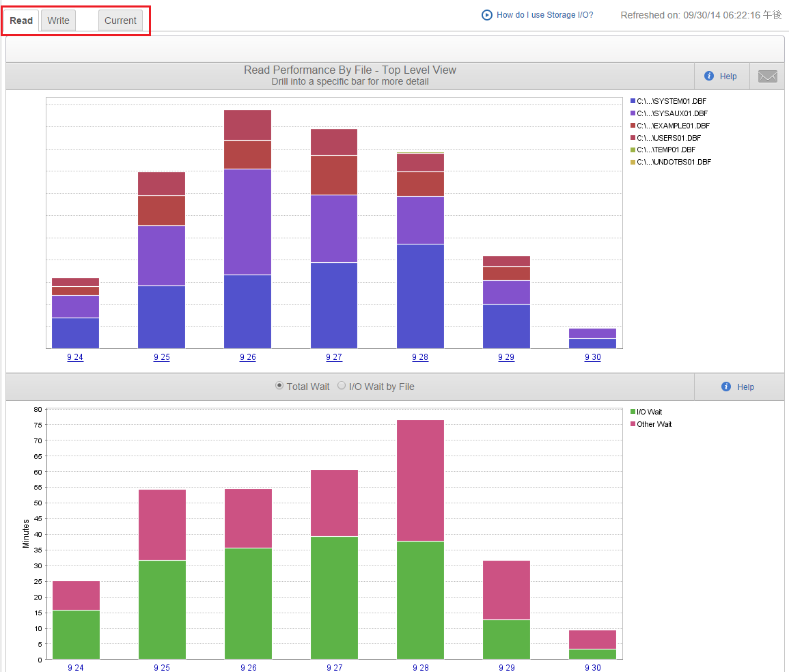
Task: Click the info icon in Total Wait header
Action: coord(726,387)
